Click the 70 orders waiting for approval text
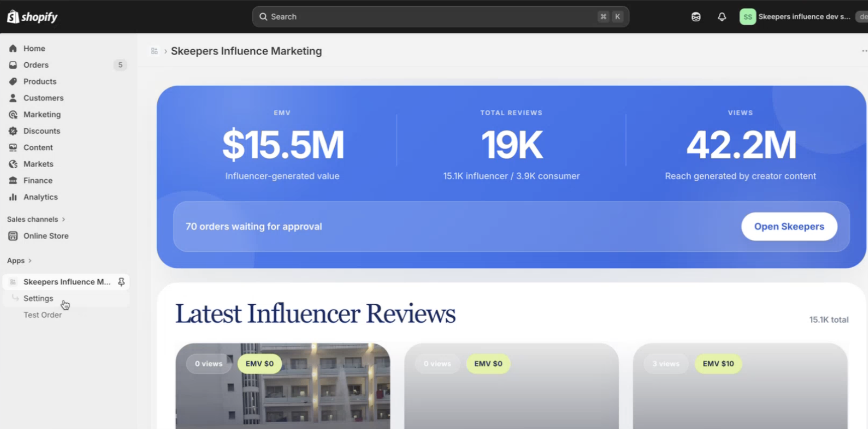The height and width of the screenshot is (429, 868). point(254,226)
